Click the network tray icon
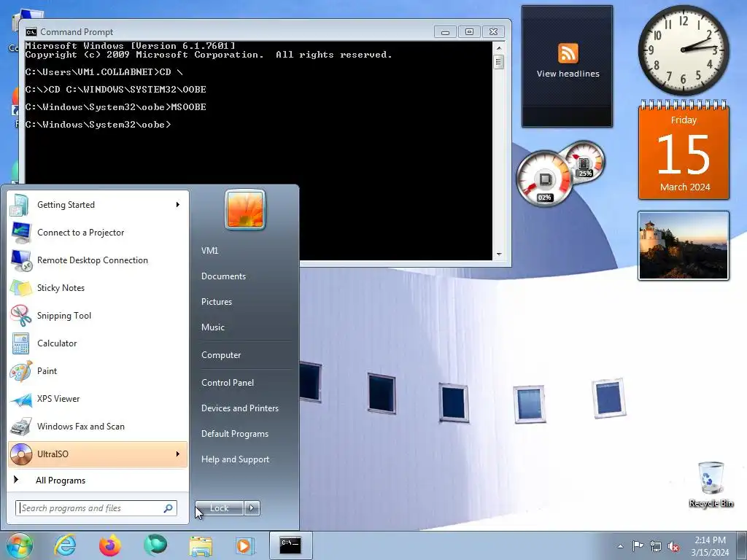The image size is (747, 560). click(656, 546)
